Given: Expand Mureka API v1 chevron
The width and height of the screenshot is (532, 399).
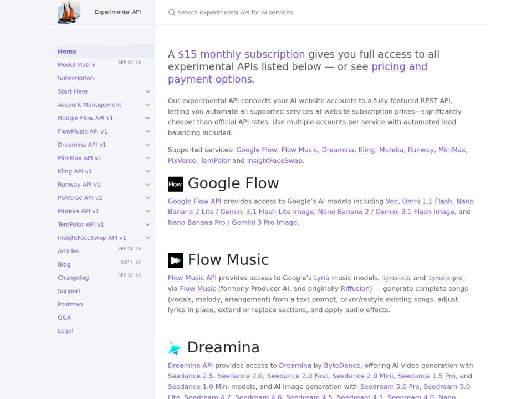Looking at the screenshot, I should (147, 211).
